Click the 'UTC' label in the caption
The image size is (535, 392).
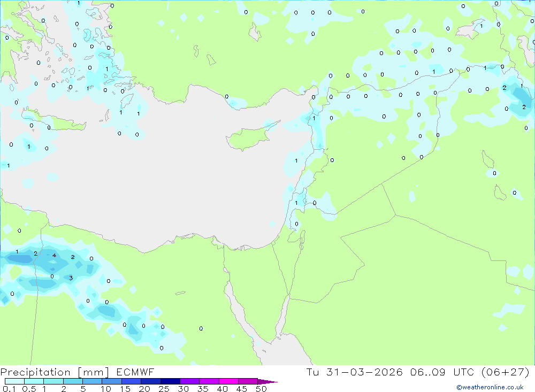point(463,372)
